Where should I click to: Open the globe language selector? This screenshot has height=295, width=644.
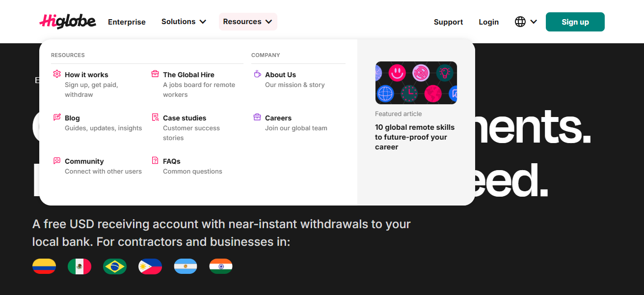coord(526,22)
